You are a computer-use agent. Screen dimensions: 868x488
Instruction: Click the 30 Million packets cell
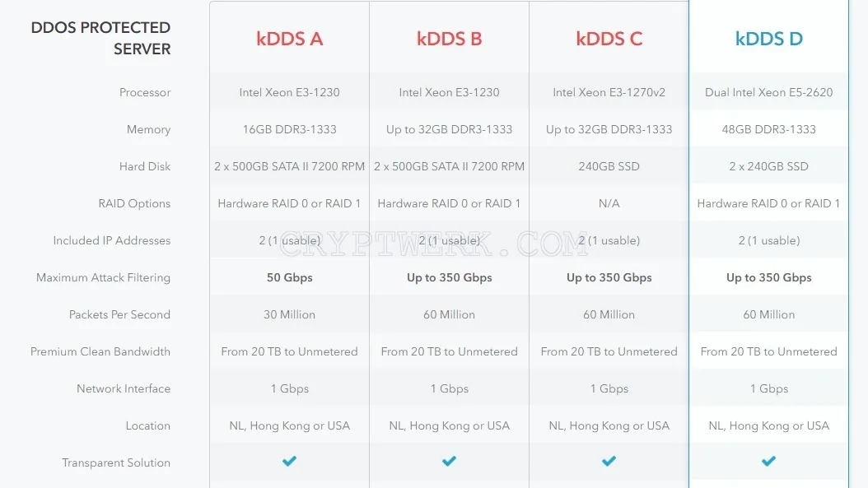pos(290,315)
